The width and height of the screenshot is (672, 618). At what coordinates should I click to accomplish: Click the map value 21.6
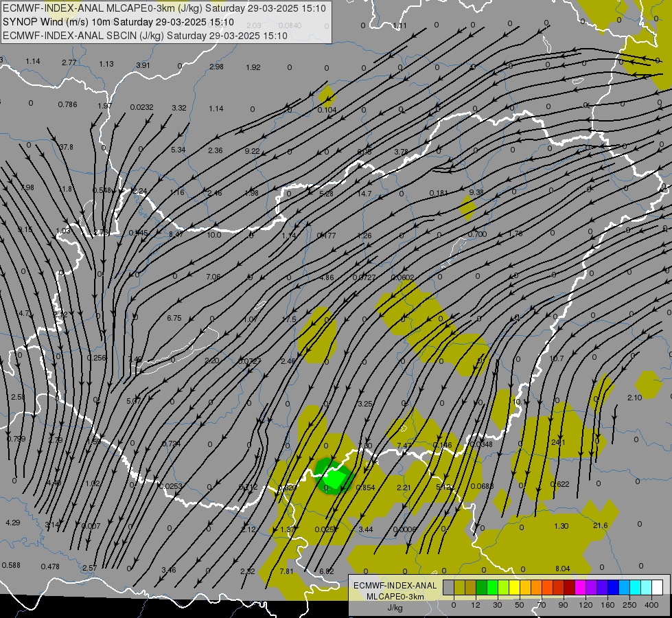pos(601,525)
